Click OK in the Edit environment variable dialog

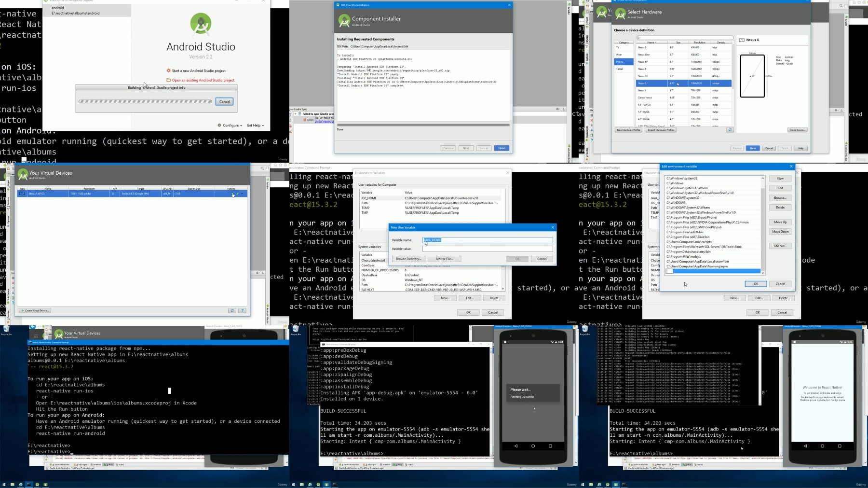click(756, 284)
